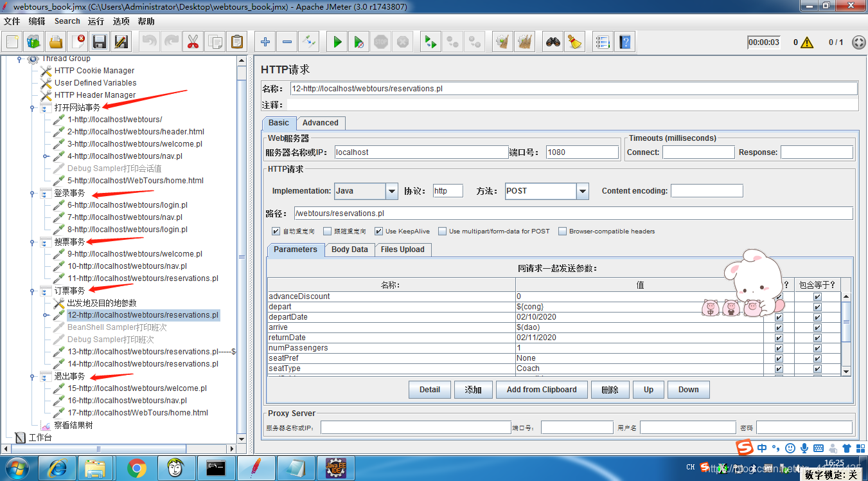Open the 文件 menu
The image size is (868, 481).
[x=12, y=21]
